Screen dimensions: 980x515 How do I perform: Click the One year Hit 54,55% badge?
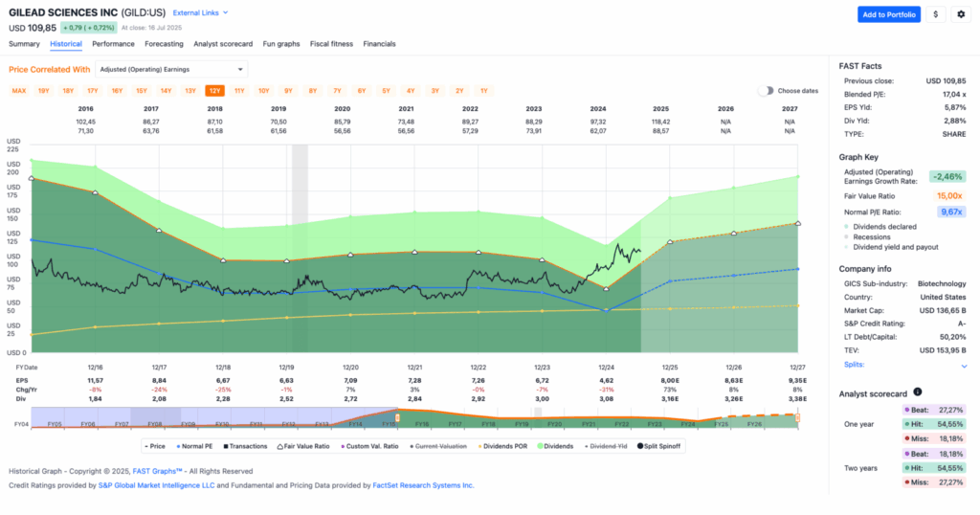pos(933,424)
